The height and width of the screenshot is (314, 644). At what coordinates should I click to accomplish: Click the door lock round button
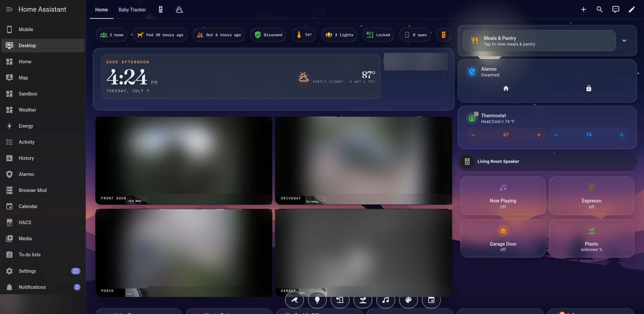coord(340,300)
